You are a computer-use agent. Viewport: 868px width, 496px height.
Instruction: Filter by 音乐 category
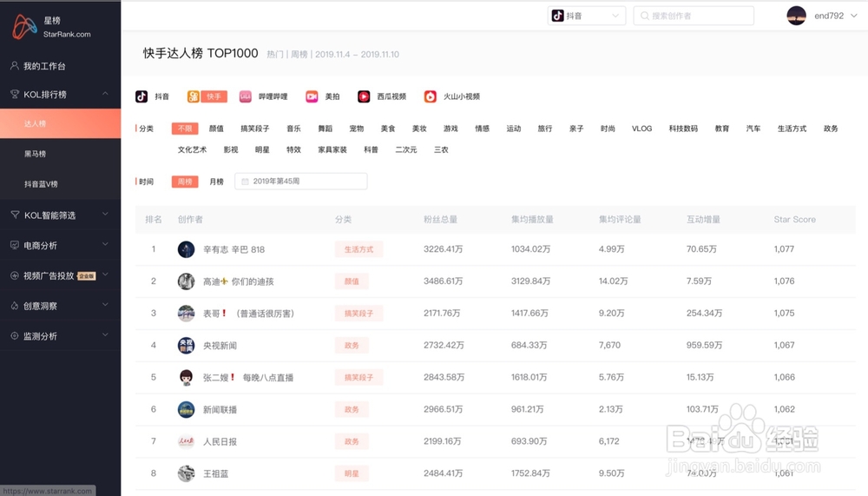294,129
